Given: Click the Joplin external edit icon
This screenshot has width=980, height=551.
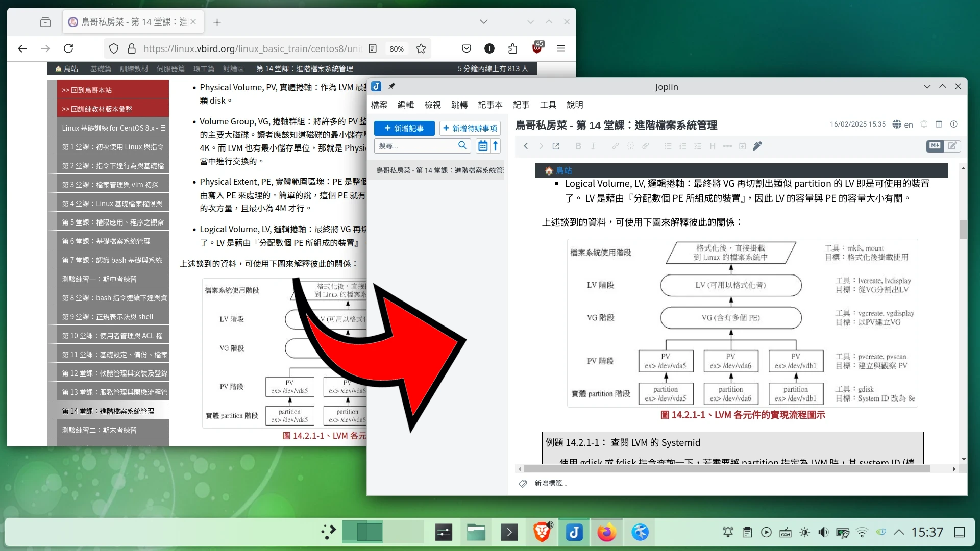Looking at the screenshot, I should pyautogui.click(x=556, y=146).
